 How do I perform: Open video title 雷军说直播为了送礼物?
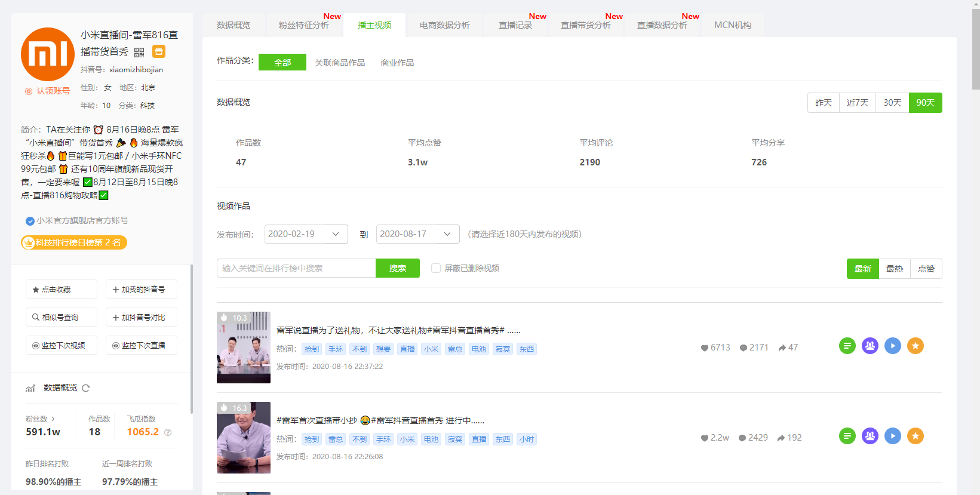398,330
